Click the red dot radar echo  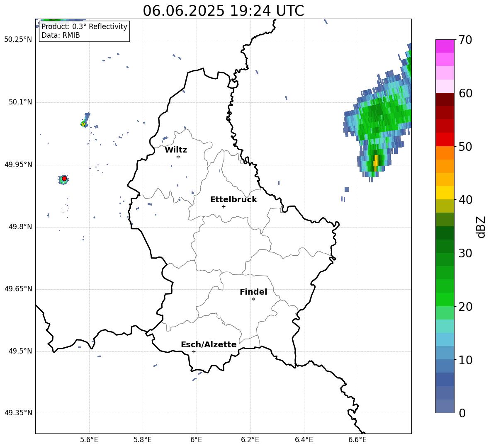pos(64,179)
